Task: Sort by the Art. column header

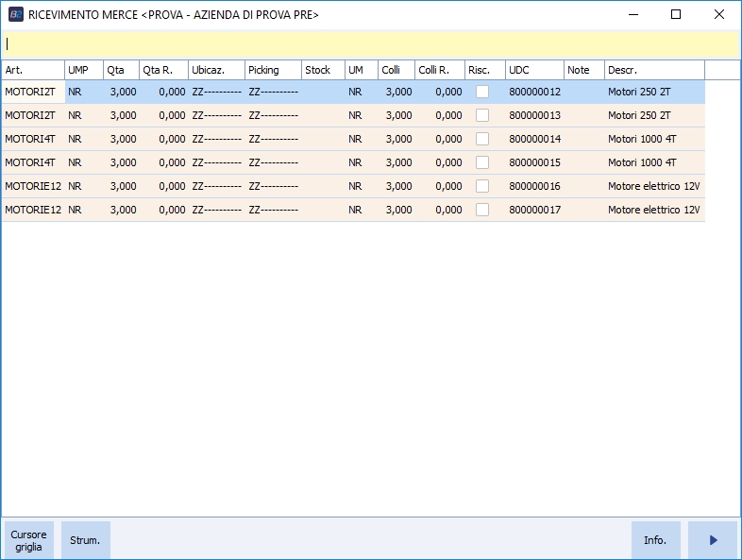Action: [x=33, y=70]
